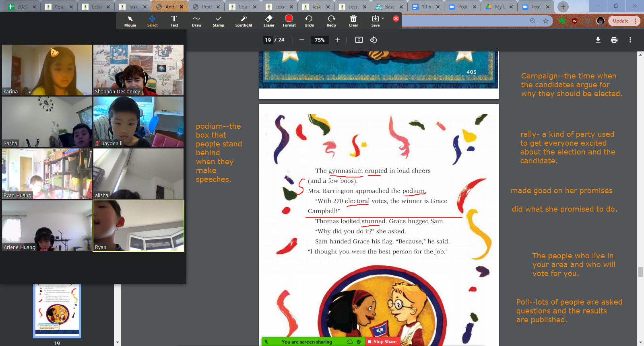Image resolution: width=644 pixels, height=346 pixels.
Task: Select the Mouse annotation tool
Action: (x=130, y=21)
